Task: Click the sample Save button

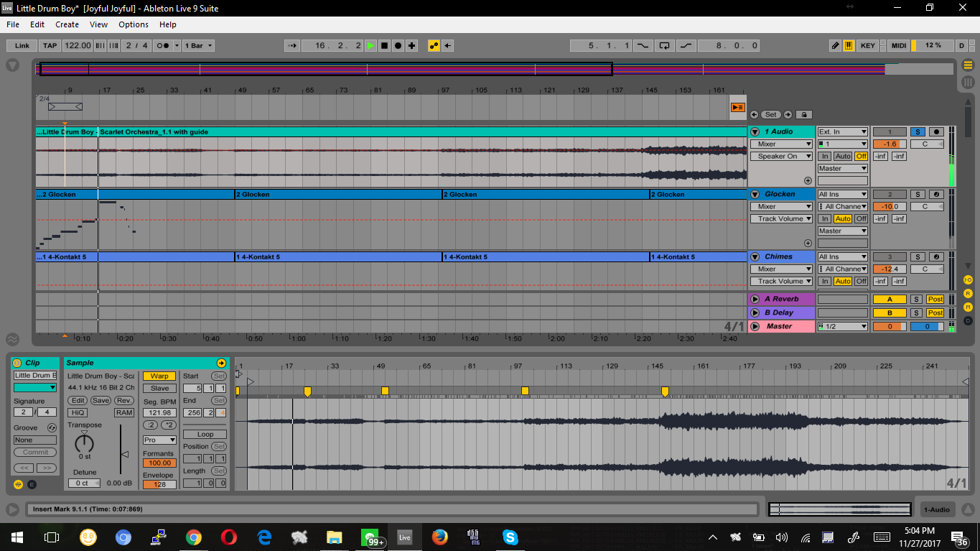Action: [101, 400]
